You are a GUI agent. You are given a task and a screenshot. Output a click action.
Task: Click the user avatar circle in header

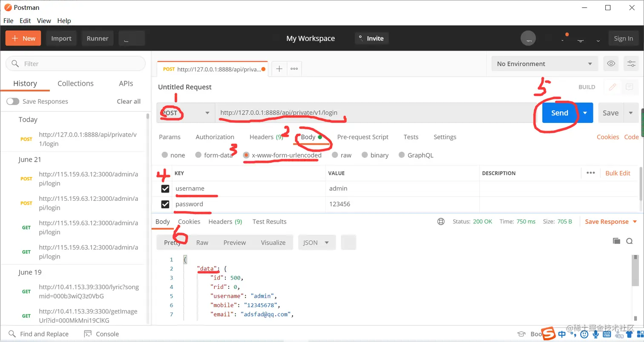click(x=528, y=38)
